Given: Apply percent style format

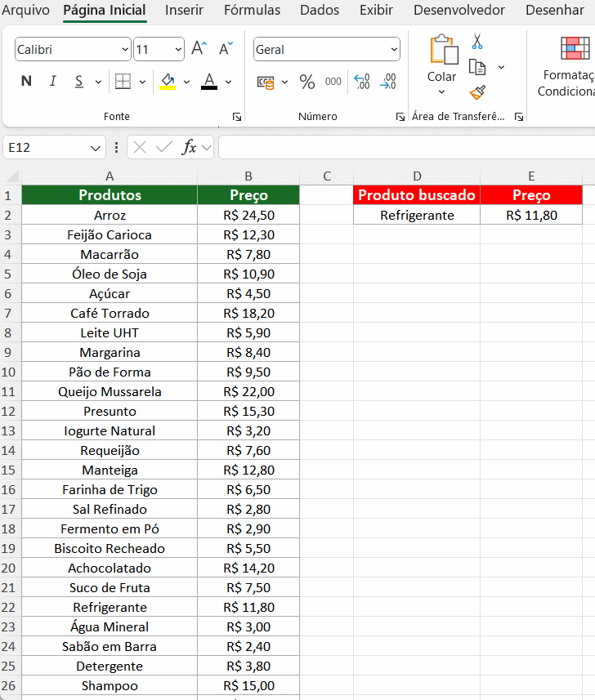Looking at the screenshot, I should click(306, 82).
